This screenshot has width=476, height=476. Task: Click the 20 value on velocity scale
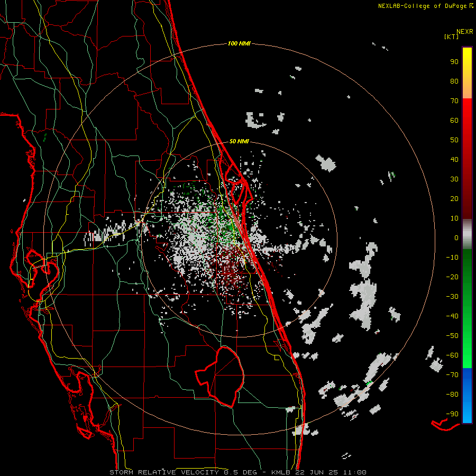[x=454, y=199]
